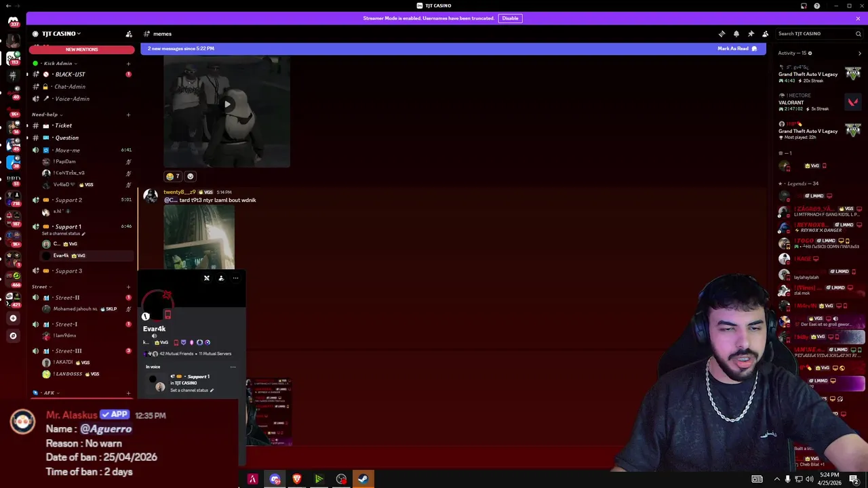
Task: Open more options on Evar4k profile
Action: click(235, 278)
